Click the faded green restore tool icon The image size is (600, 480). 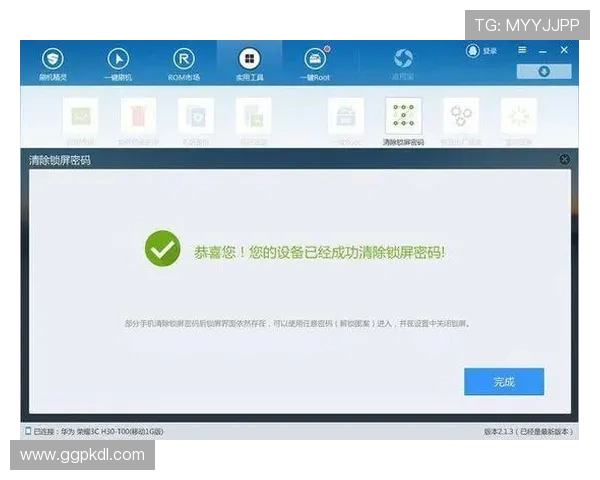254,116
